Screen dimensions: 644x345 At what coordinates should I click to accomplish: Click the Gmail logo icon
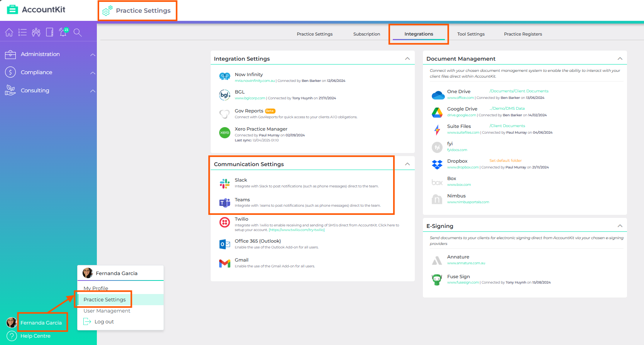pos(225,263)
